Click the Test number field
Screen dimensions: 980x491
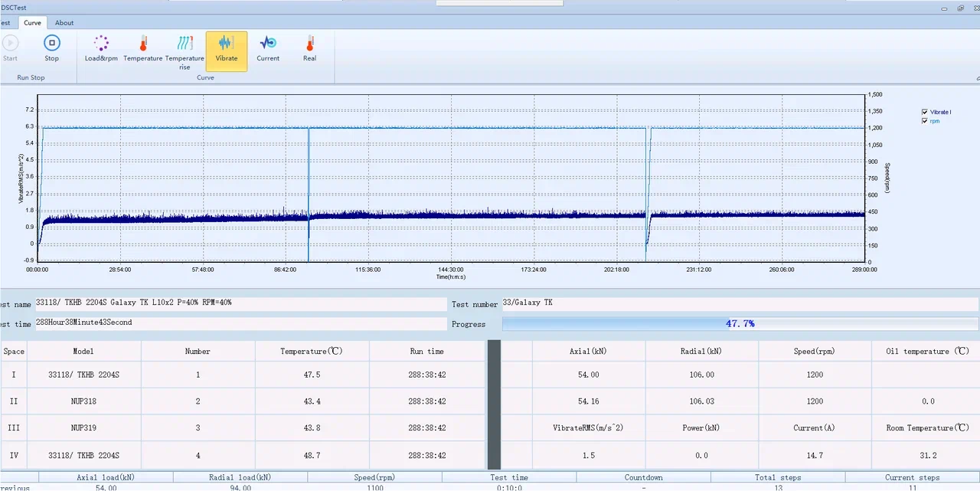tap(739, 303)
